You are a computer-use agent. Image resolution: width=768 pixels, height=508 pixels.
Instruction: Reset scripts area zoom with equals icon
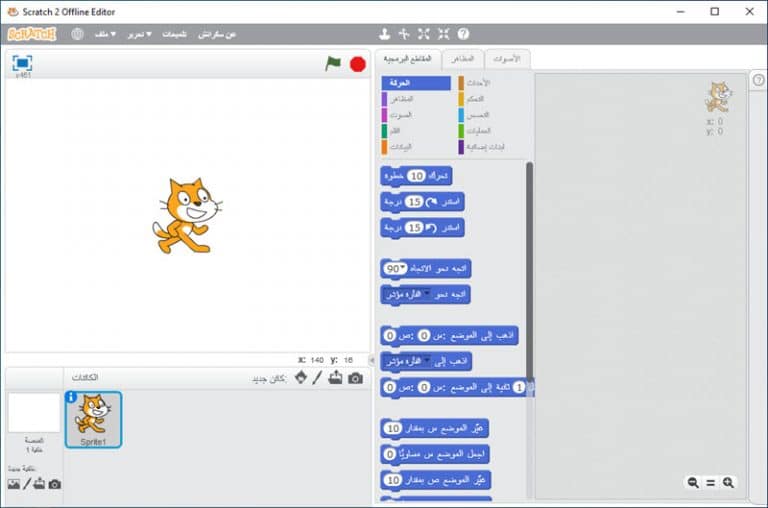click(711, 483)
